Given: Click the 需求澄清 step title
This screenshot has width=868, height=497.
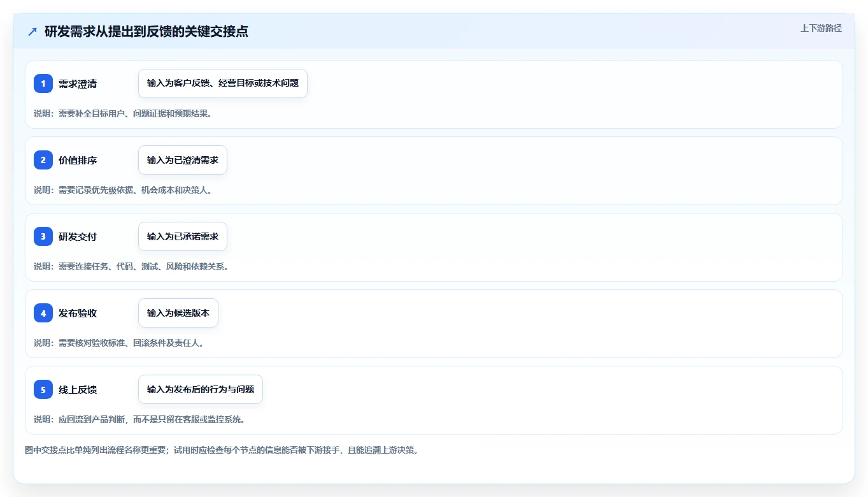Looking at the screenshot, I should pyautogui.click(x=78, y=83).
